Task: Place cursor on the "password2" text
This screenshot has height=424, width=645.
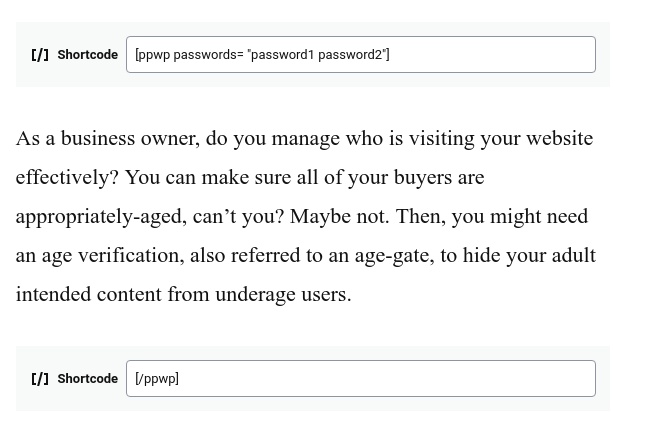Action: pyautogui.click(x=351, y=55)
